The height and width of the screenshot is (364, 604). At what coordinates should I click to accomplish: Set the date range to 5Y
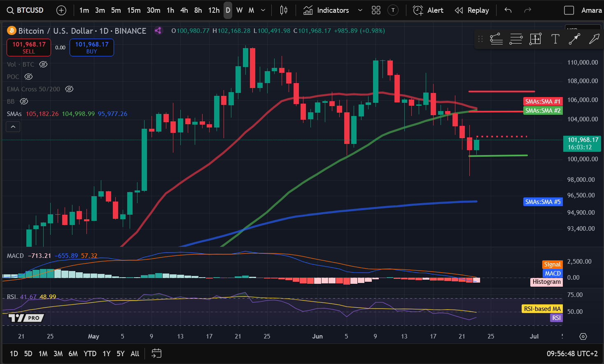pos(120,353)
